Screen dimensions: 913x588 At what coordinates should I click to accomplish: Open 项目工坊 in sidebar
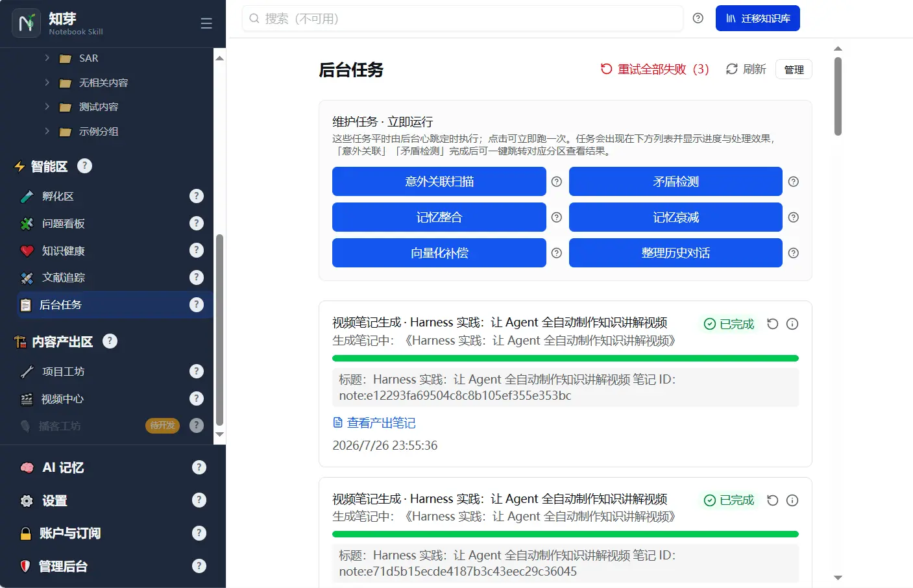63,371
